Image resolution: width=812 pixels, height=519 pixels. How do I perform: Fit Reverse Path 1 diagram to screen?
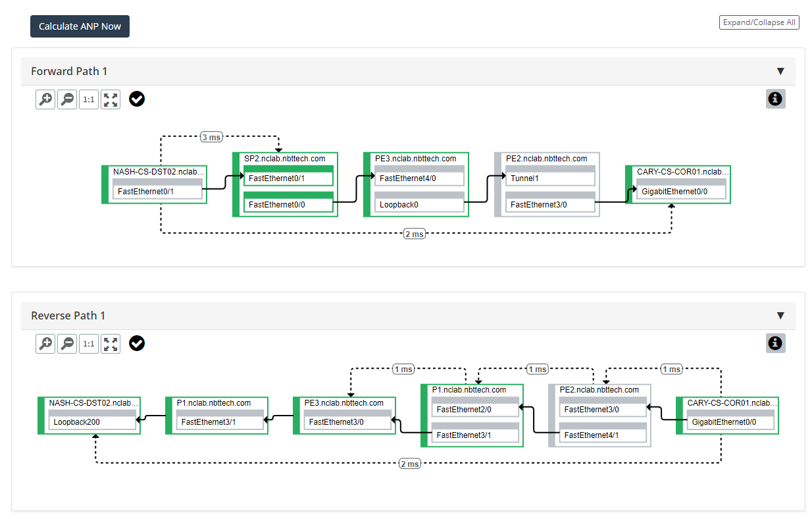click(111, 344)
